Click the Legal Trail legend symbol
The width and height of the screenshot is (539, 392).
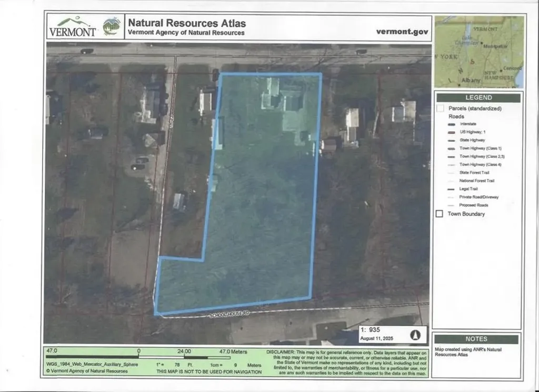[451, 189]
